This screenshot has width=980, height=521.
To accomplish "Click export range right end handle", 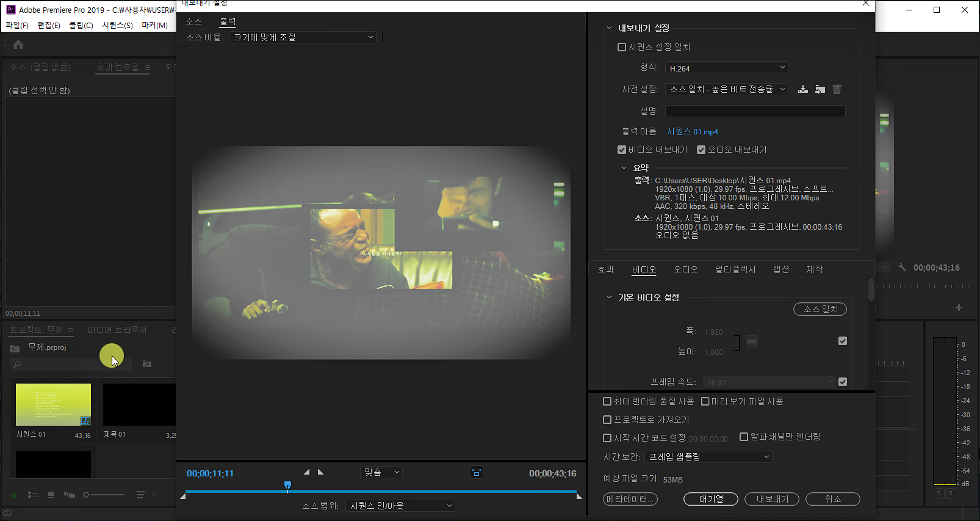I will click(579, 497).
